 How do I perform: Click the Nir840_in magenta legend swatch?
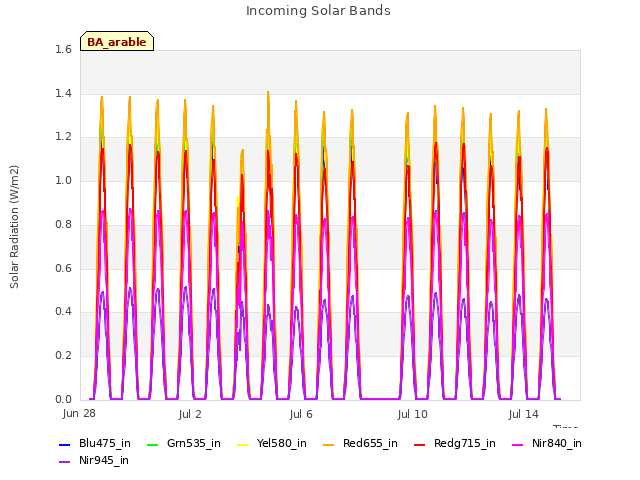click(518, 444)
